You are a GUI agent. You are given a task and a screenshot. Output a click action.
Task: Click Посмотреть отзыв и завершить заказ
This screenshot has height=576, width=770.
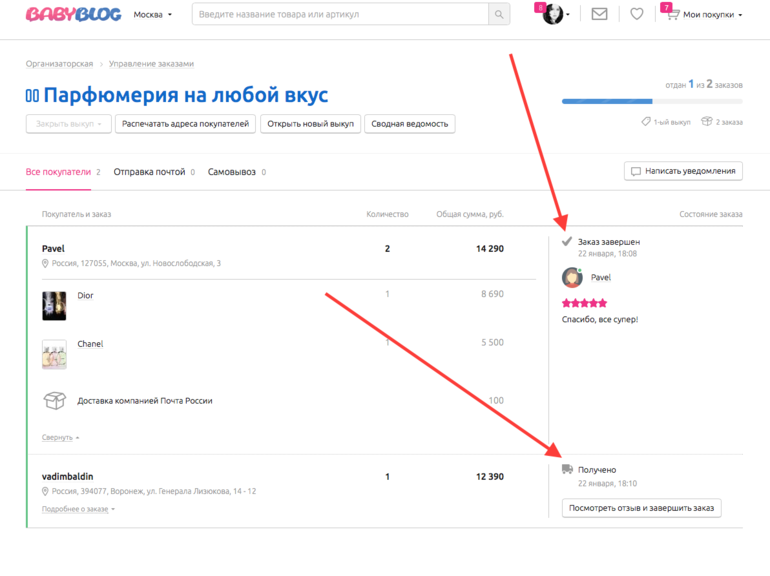(x=642, y=508)
